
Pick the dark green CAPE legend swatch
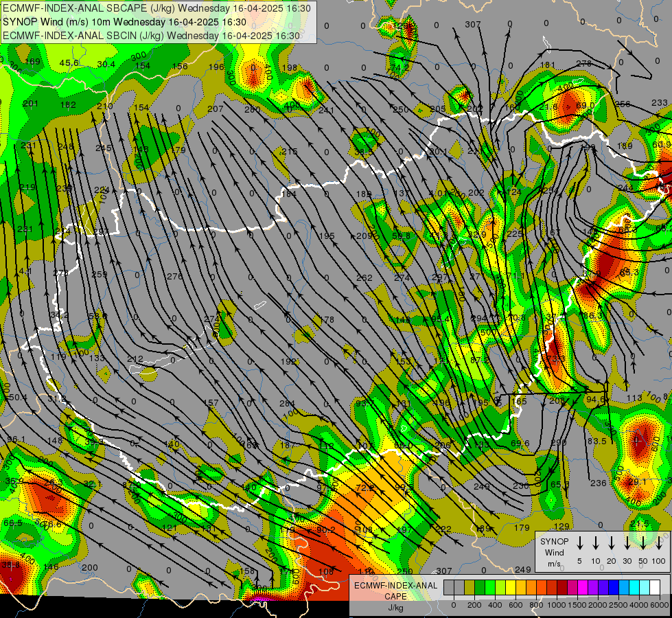[480, 587]
